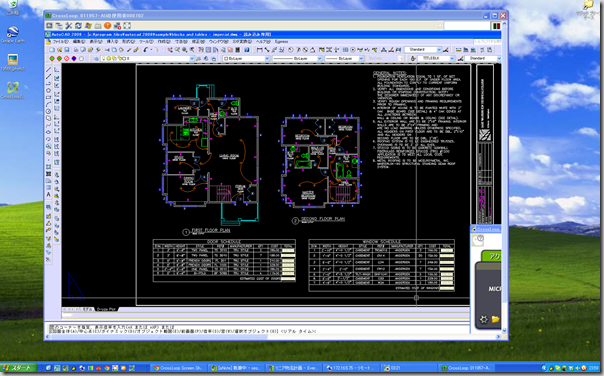Viewport: 604px width, 376px height.
Task: Click the white circle layer state button
Action: [x=81, y=59]
